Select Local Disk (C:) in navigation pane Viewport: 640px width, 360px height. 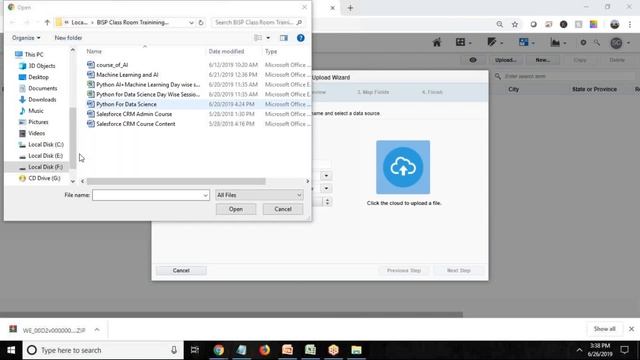click(46, 144)
